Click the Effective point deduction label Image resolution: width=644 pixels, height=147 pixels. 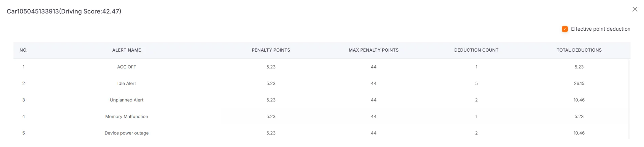[600, 29]
